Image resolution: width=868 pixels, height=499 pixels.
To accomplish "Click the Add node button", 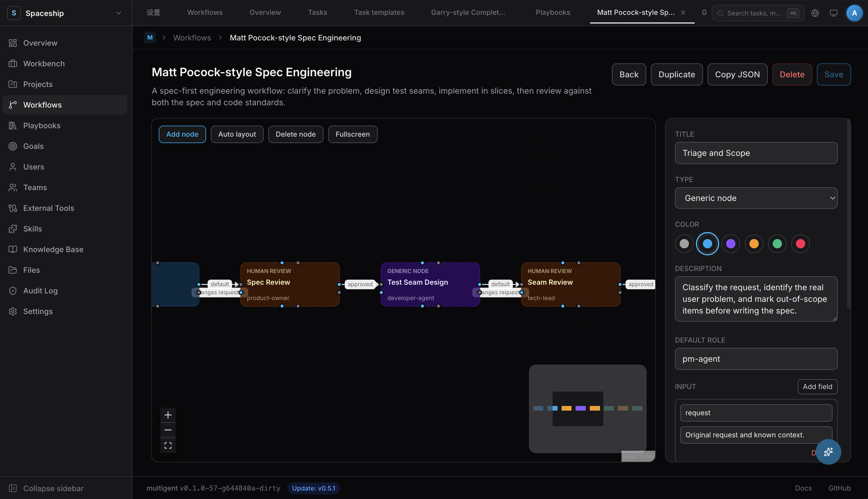I will (182, 134).
